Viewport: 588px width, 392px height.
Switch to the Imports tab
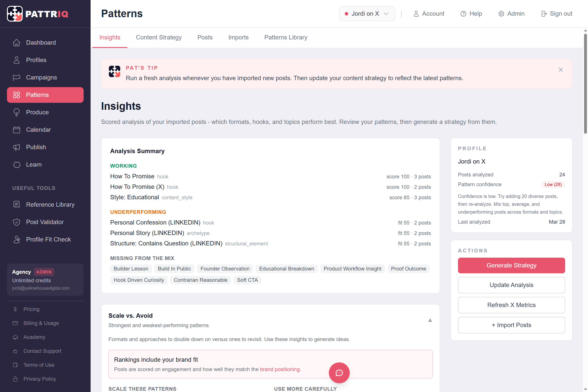[x=238, y=37]
